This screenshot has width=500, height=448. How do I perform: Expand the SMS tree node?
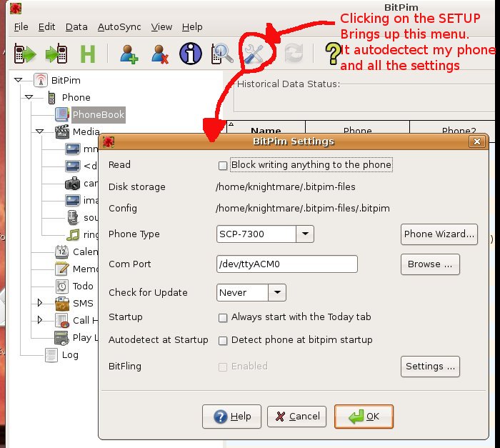(40, 303)
